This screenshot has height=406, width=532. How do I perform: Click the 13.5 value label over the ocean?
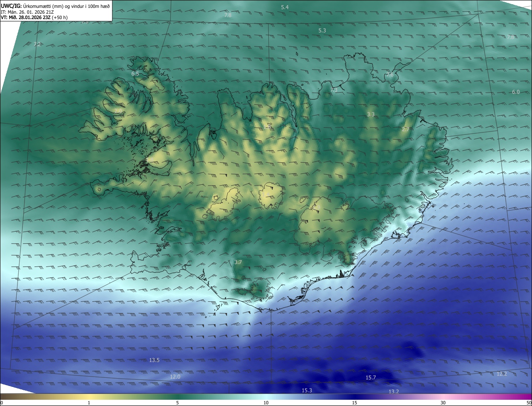pyautogui.click(x=154, y=360)
